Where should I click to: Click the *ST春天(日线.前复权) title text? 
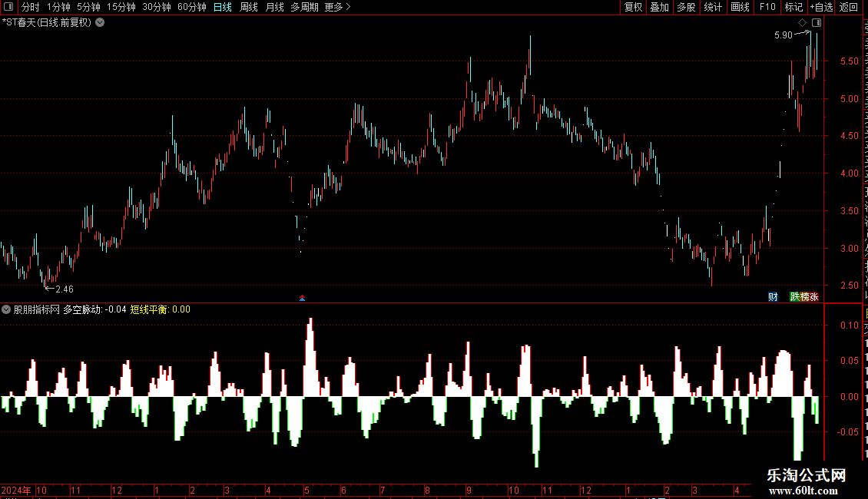pos(47,23)
